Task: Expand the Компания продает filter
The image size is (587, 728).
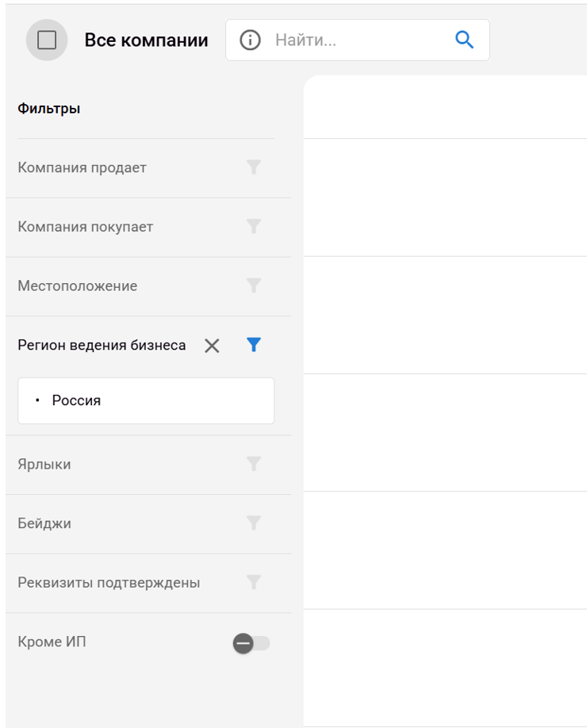Action: point(82,168)
